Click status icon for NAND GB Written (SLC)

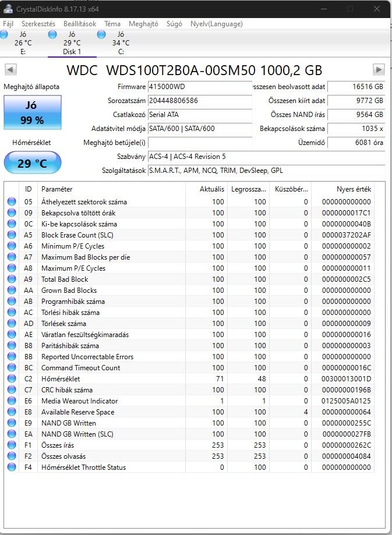[12, 434]
